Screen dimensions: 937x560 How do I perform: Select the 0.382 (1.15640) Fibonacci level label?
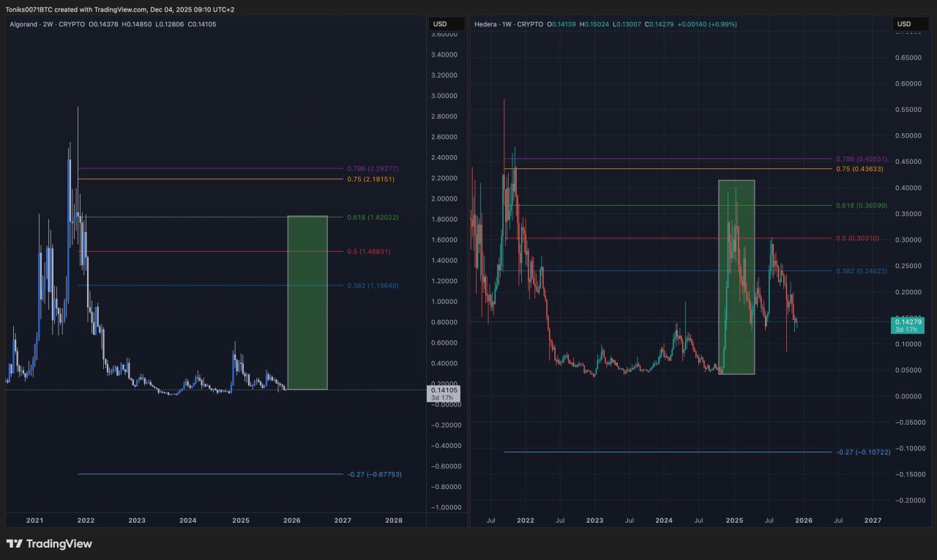[x=373, y=285]
